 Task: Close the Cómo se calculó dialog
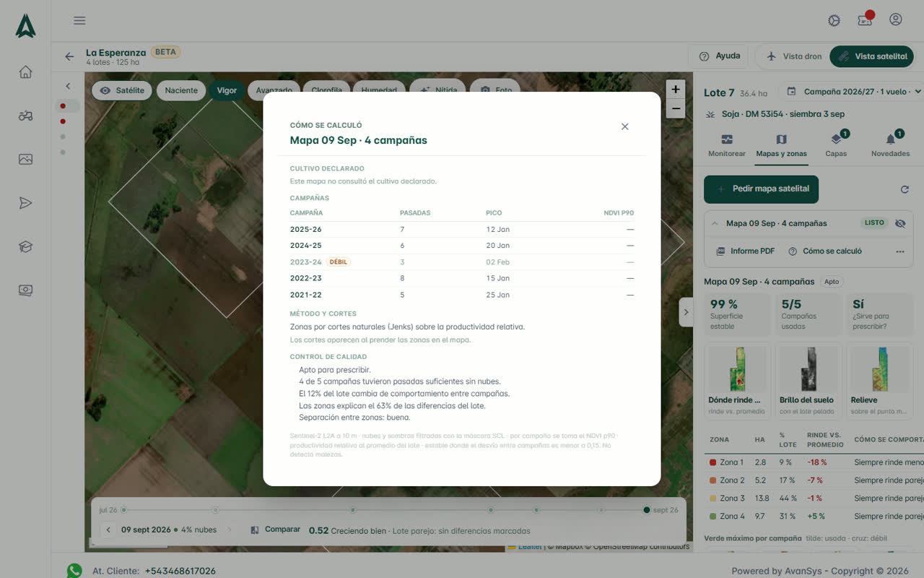pyautogui.click(x=625, y=126)
